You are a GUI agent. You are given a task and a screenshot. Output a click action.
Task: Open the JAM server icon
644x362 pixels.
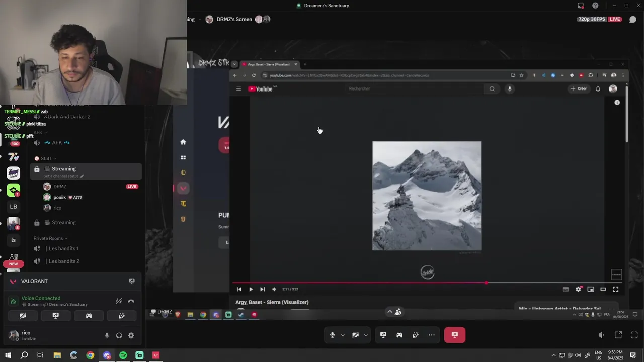pos(14,173)
